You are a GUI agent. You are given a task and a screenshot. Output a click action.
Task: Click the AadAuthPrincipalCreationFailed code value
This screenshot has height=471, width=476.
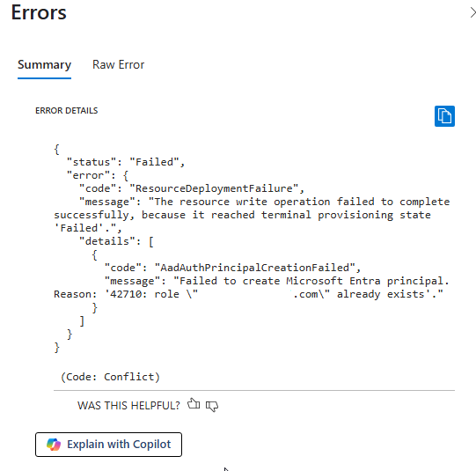coord(254,268)
